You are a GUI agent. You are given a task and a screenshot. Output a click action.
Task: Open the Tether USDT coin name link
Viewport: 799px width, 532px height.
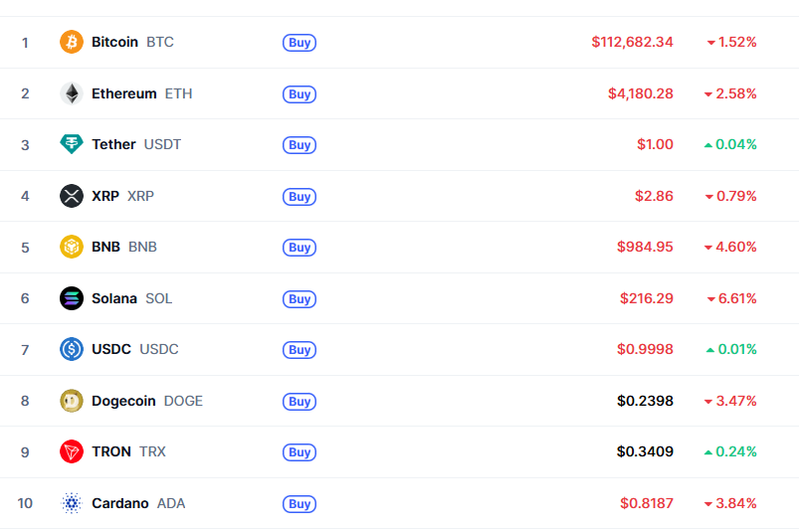click(x=136, y=144)
